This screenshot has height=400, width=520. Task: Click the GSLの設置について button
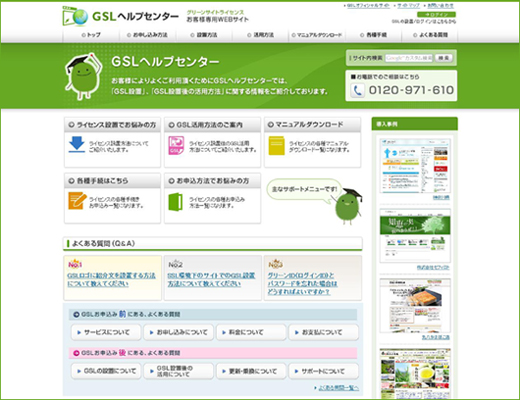pyautogui.click(x=106, y=371)
